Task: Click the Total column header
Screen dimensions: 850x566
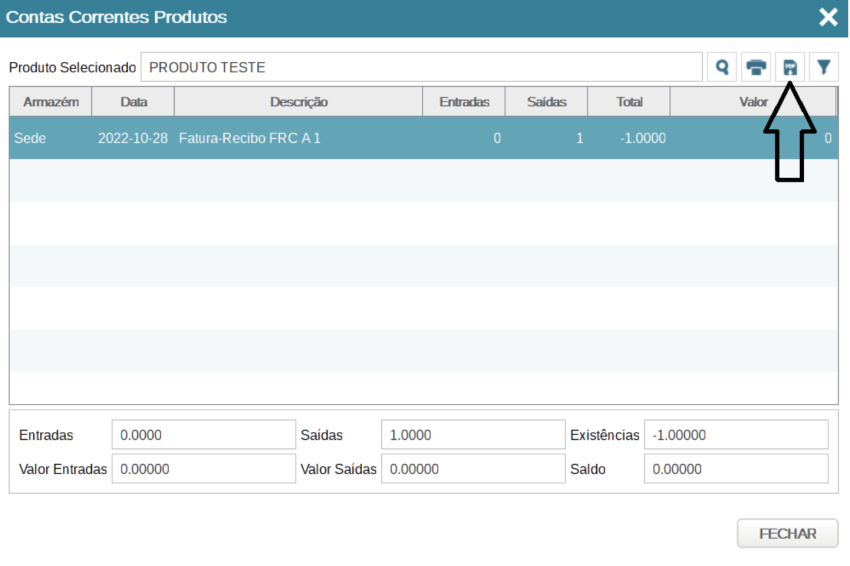Action: pyautogui.click(x=629, y=102)
